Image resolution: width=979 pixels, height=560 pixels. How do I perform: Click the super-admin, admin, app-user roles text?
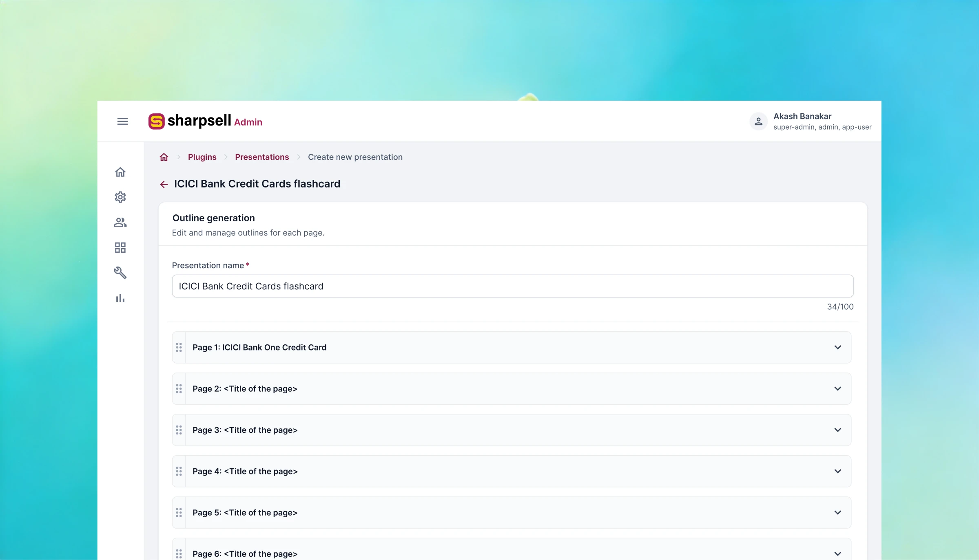(x=822, y=127)
